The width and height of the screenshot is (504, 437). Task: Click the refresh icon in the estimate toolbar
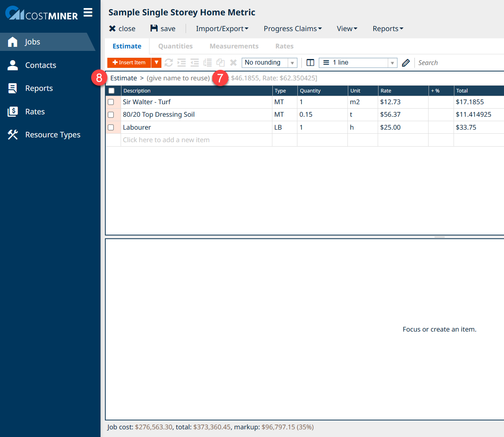(x=169, y=63)
